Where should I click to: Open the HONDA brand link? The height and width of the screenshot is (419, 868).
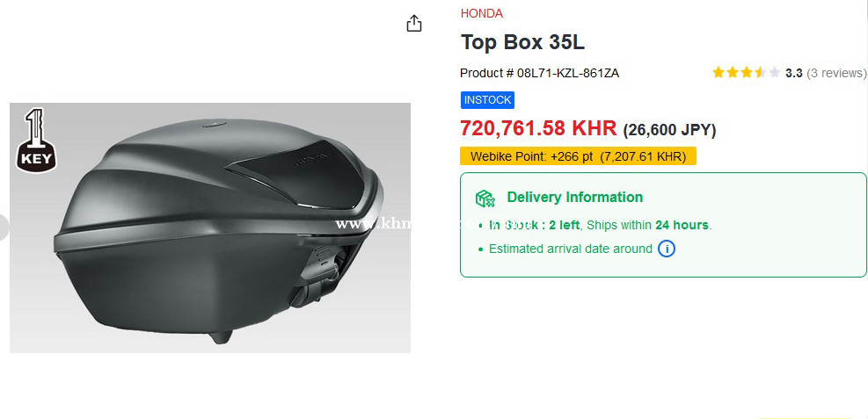(x=482, y=13)
